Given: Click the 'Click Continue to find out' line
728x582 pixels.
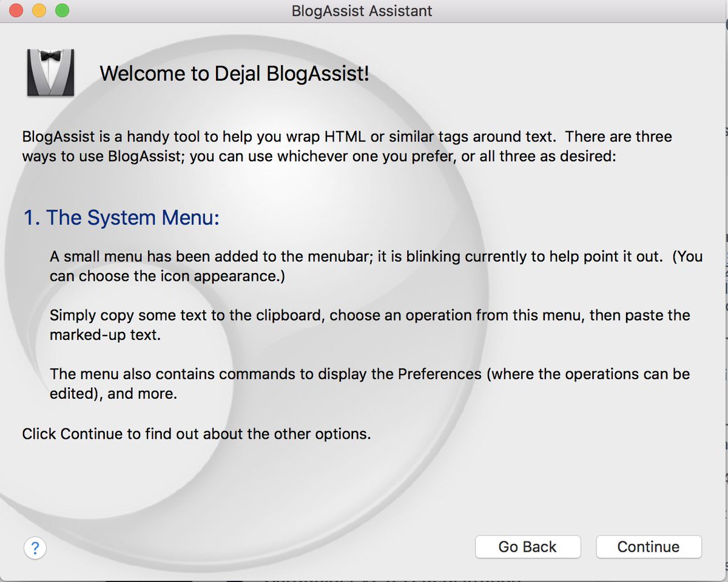Looking at the screenshot, I should coord(196,434).
